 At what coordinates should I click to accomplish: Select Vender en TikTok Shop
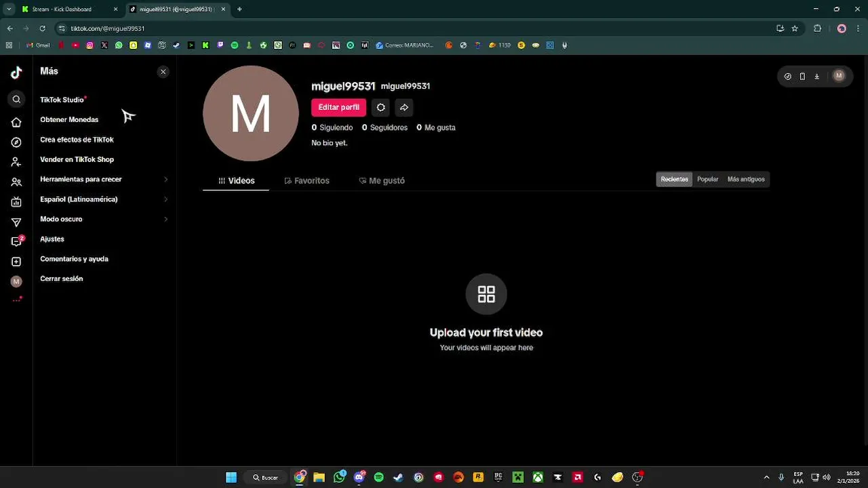[x=77, y=159]
